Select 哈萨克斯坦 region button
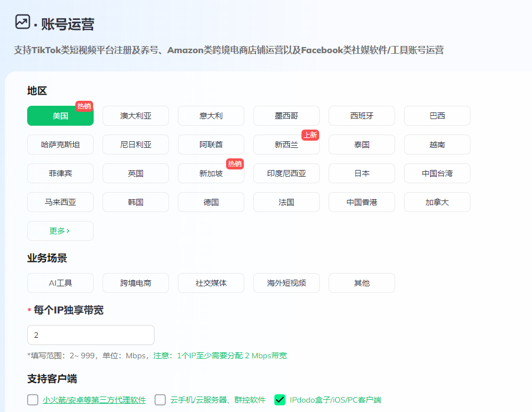Image resolution: width=532 pixels, height=412 pixels. [60, 145]
